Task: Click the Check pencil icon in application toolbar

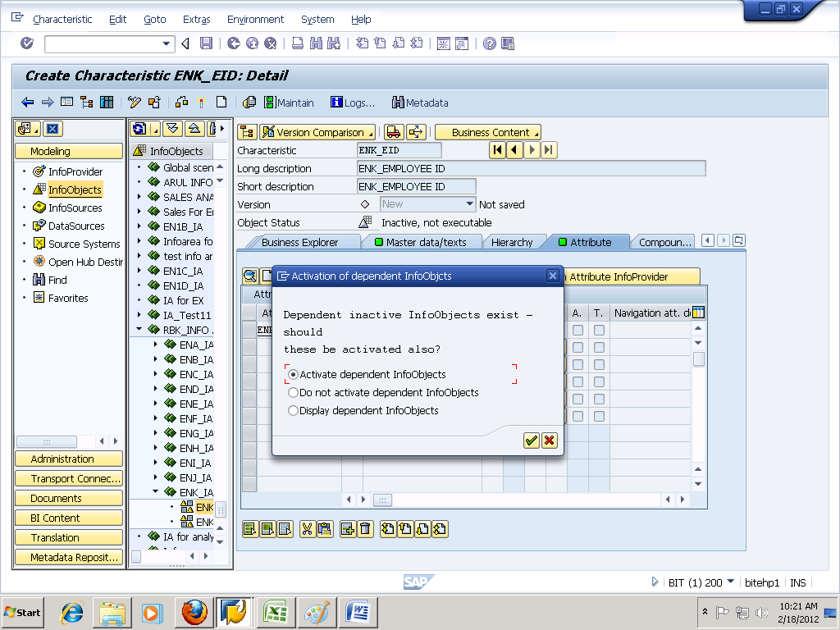Action: (x=135, y=103)
